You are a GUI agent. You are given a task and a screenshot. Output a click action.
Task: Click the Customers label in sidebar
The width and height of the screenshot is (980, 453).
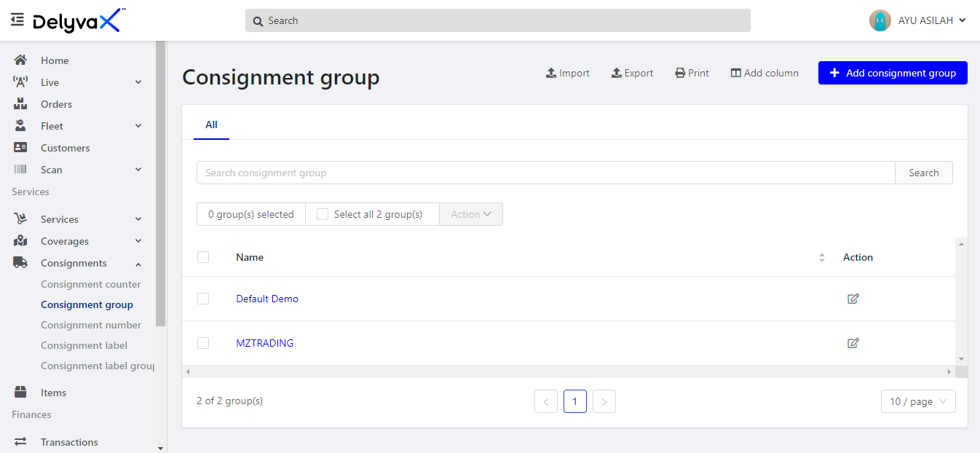pos(66,148)
